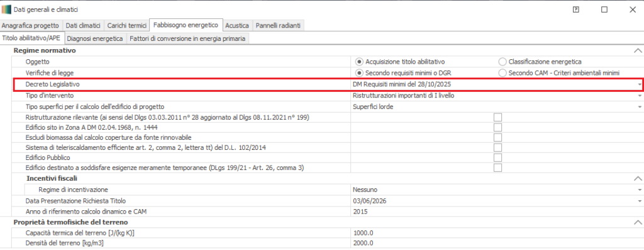Edit the Densità del terreno value 2000.0
This screenshot has height=250, width=644.
[363, 243]
